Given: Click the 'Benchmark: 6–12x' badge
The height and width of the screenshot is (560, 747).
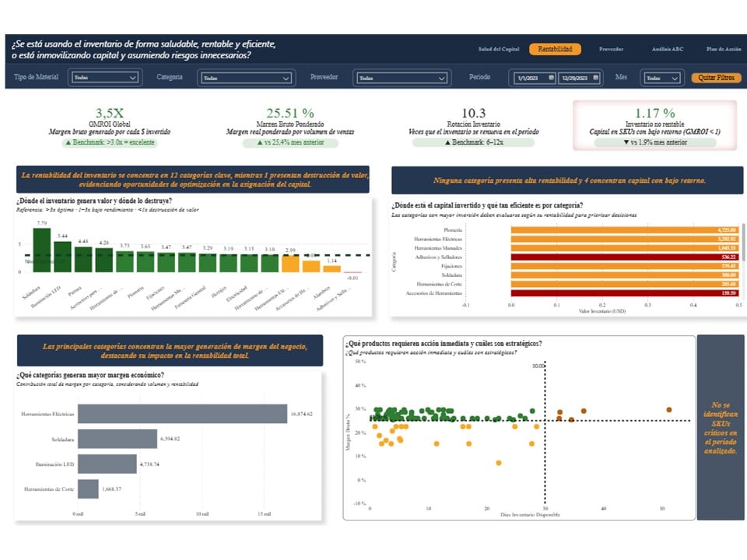Looking at the screenshot, I should (474, 142).
